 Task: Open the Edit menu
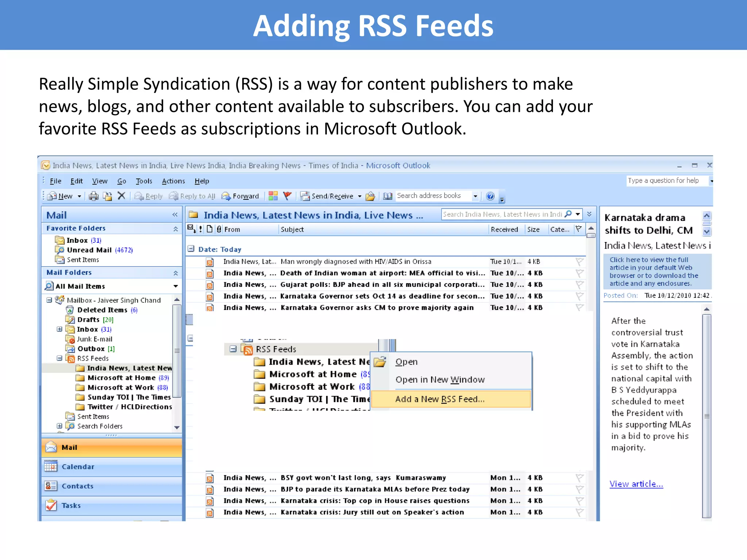click(77, 181)
